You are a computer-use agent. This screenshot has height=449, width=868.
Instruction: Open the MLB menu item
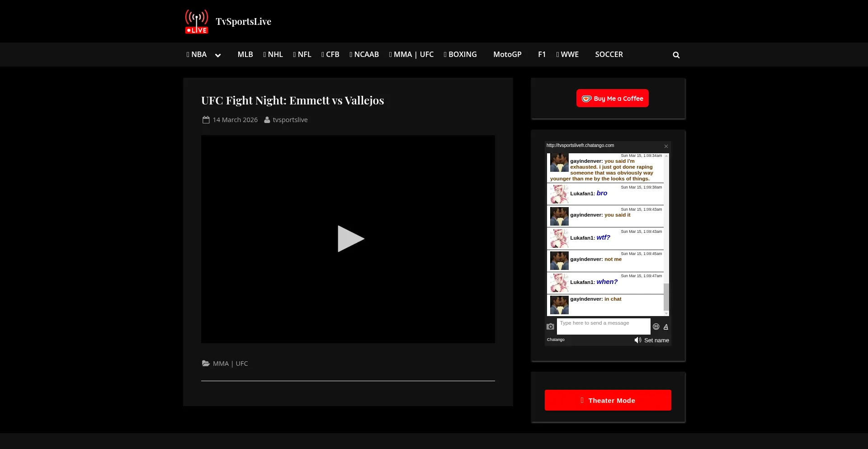click(245, 54)
